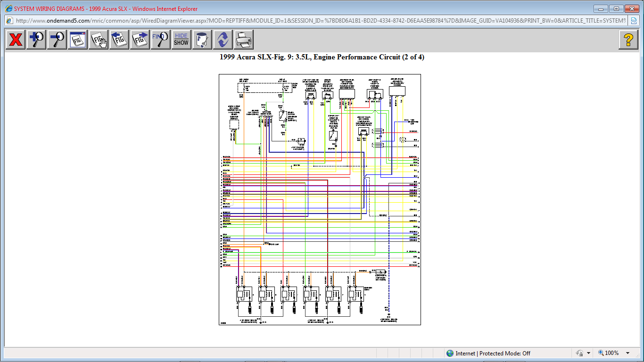The height and width of the screenshot is (362, 644).
Task: Click the Internet Protected Mode status text
Action: click(488, 353)
